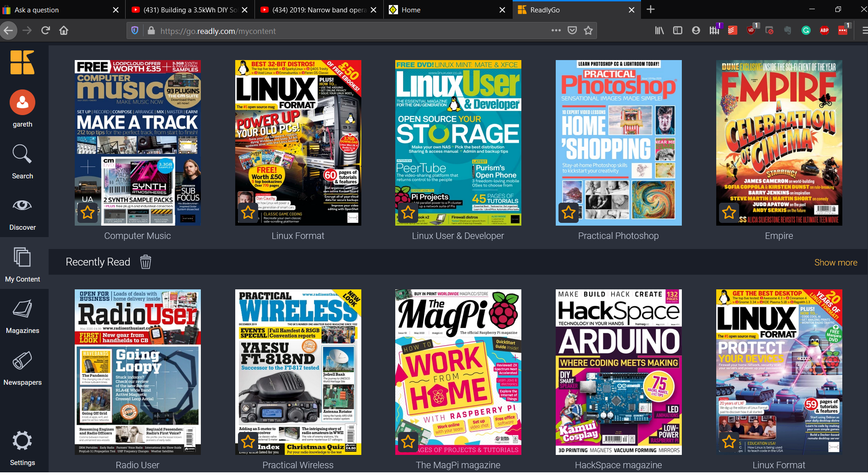Viewport: 868px width, 476px height.
Task: Save page to Pocket
Action: click(572, 31)
